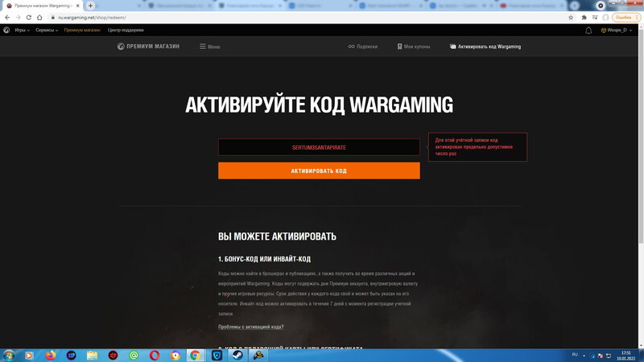Open Премиум магазин in top navigation
This screenshot has width=644, height=362.
tap(82, 30)
